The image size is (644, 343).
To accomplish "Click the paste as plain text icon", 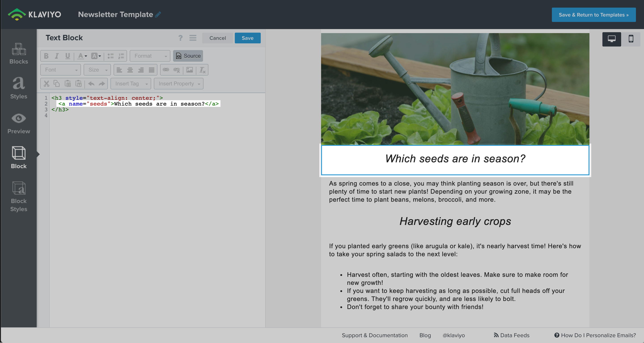I will [78, 83].
